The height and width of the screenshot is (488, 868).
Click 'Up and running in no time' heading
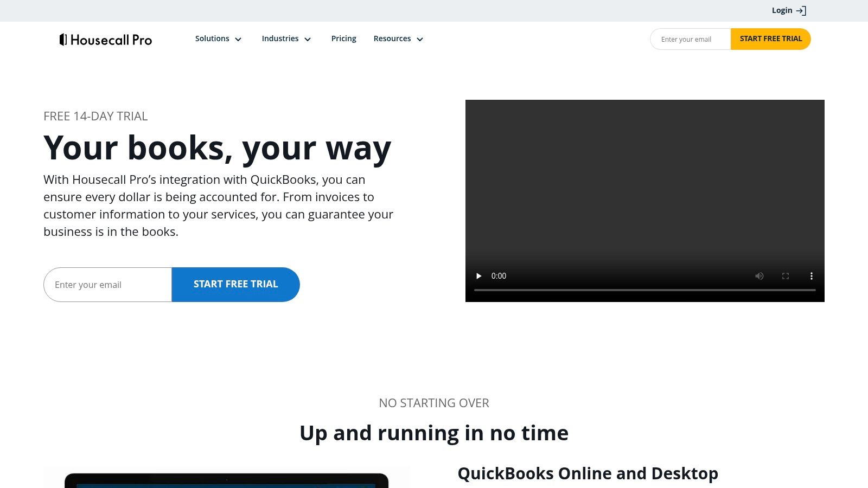[x=434, y=433]
